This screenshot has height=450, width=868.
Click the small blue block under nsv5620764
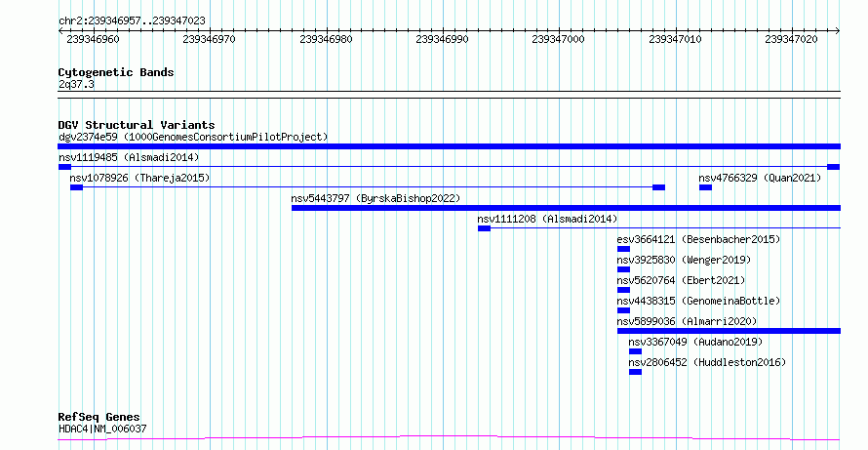[x=623, y=290]
